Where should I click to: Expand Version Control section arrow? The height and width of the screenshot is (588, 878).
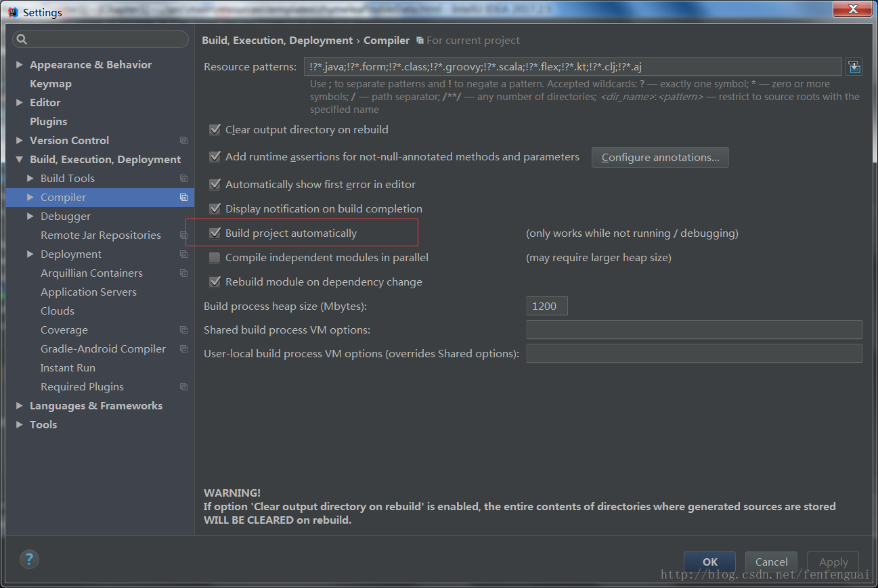click(x=19, y=141)
